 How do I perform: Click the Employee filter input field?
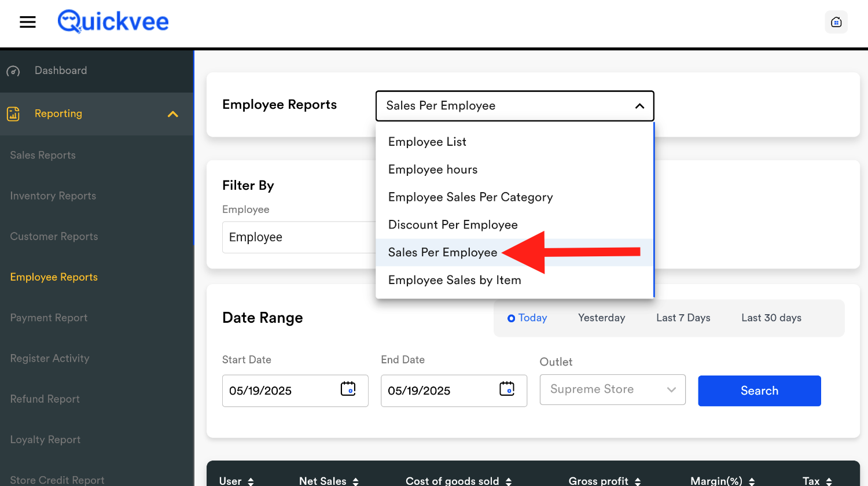[298, 237]
